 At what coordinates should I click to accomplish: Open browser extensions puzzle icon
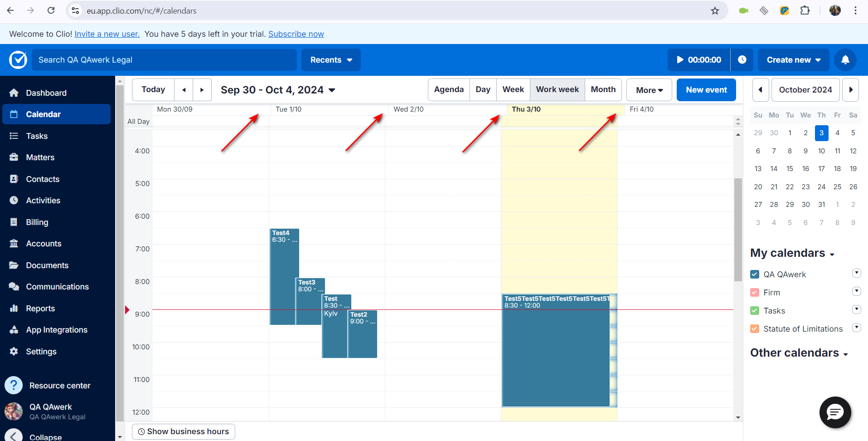(805, 10)
